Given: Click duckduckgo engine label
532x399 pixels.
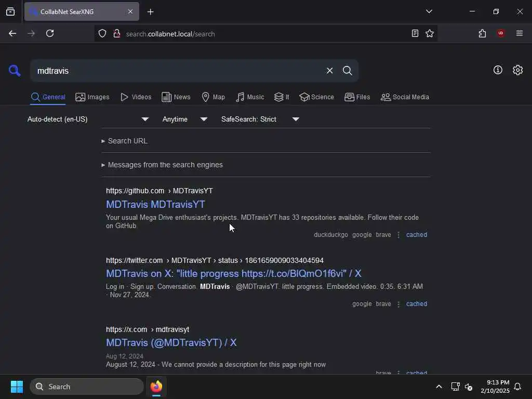Looking at the screenshot, I should 331,235.
